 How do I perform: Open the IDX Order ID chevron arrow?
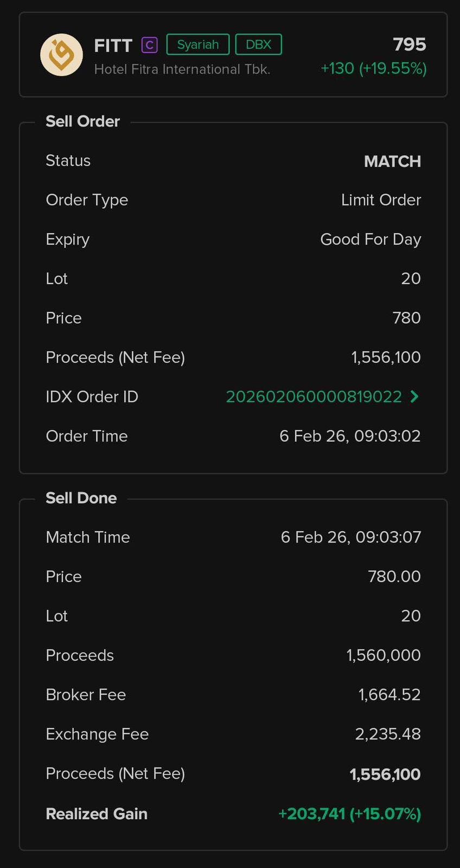[415, 397]
